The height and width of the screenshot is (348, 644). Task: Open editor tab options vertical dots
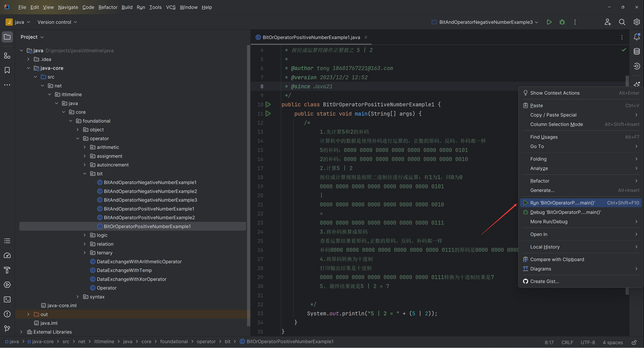[x=622, y=37]
